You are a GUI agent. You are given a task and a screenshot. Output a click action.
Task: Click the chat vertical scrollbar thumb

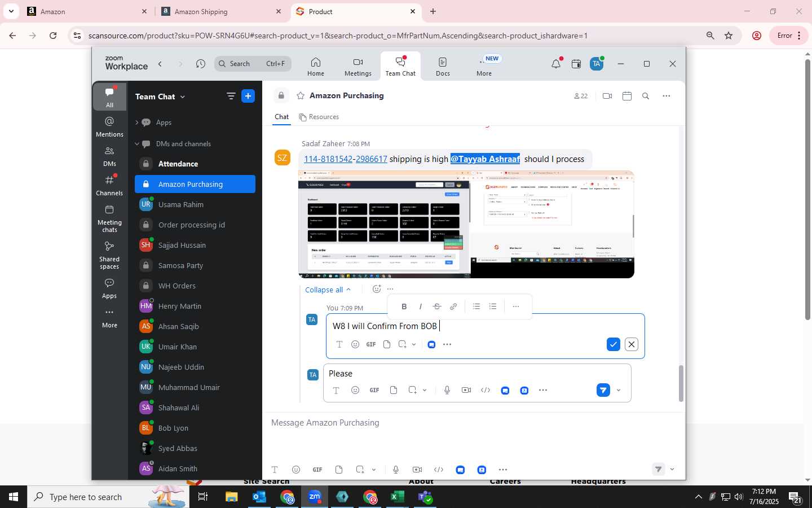681,383
